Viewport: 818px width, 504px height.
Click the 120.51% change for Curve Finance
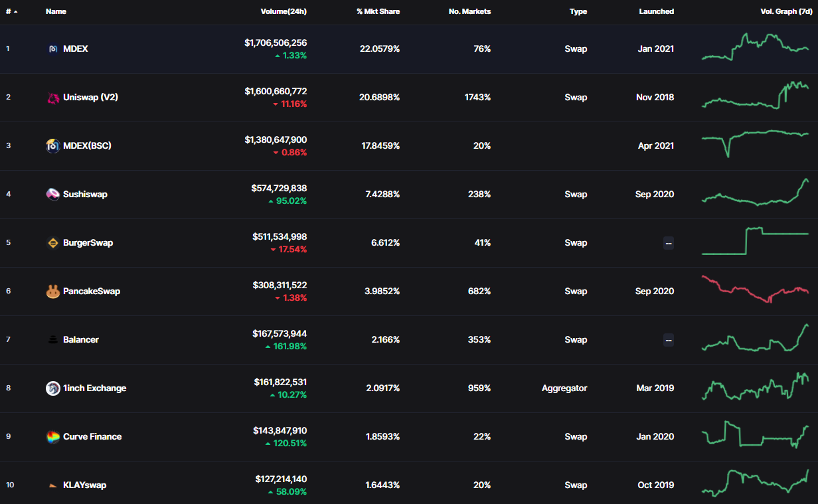click(286, 443)
